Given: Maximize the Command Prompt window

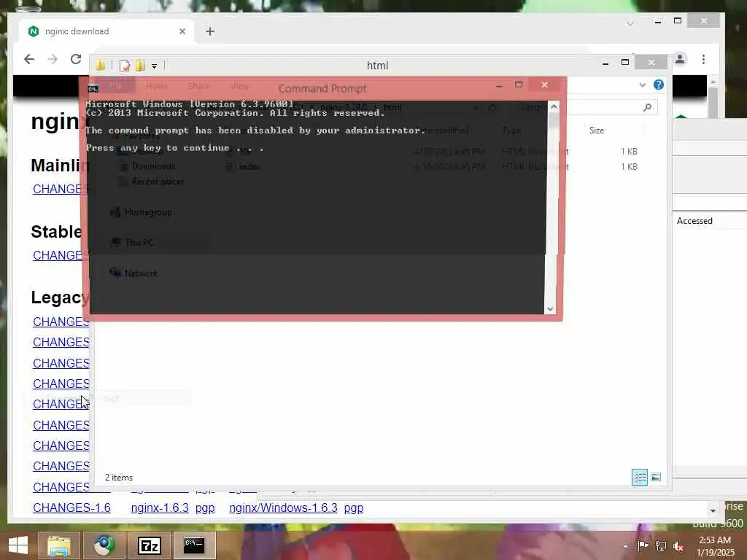Looking at the screenshot, I should point(519,85).
